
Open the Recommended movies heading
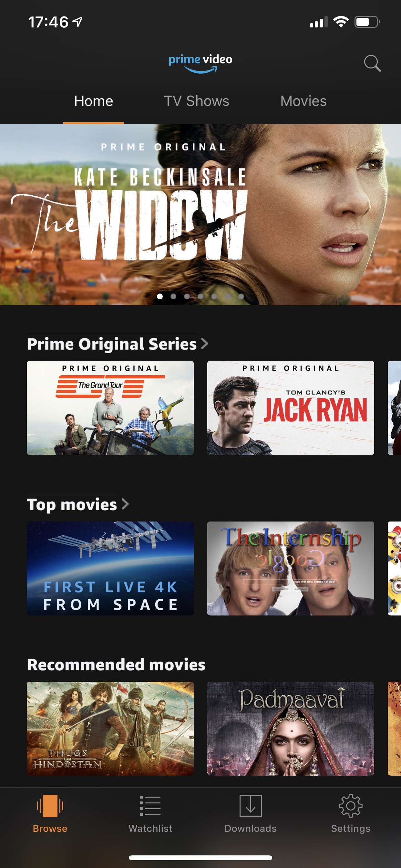(x=116, y=665)
